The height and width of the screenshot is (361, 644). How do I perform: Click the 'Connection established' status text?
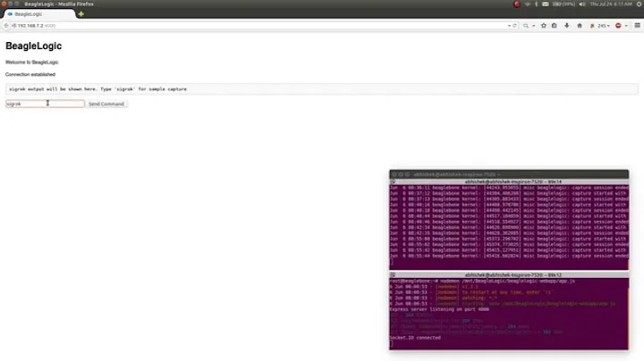pyautogui.click(x=30, y=75)
